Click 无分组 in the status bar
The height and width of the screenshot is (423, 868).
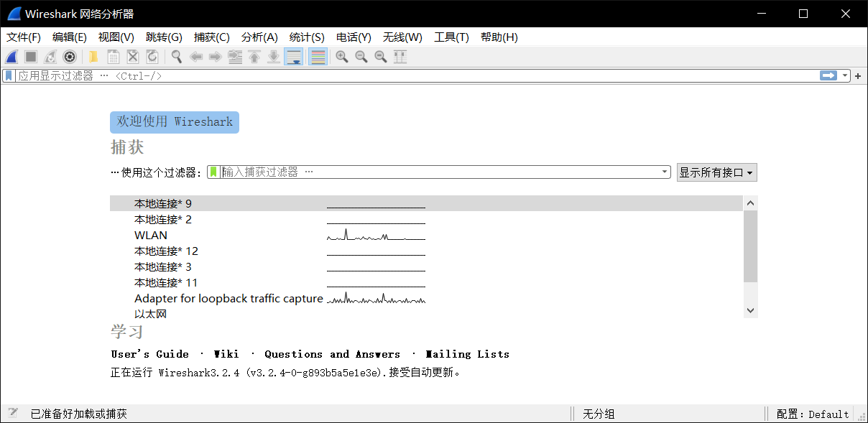(x=599, y=414)
